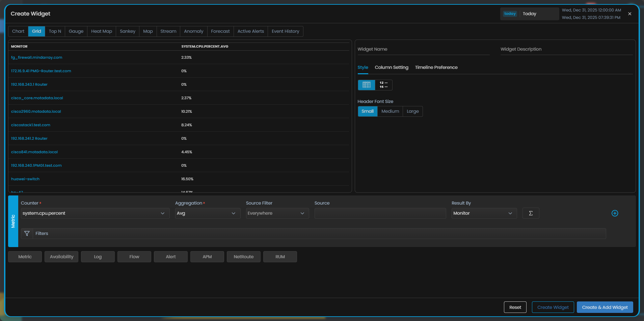
Task: Close the Create Widget dialog
Action: (629, 14)
